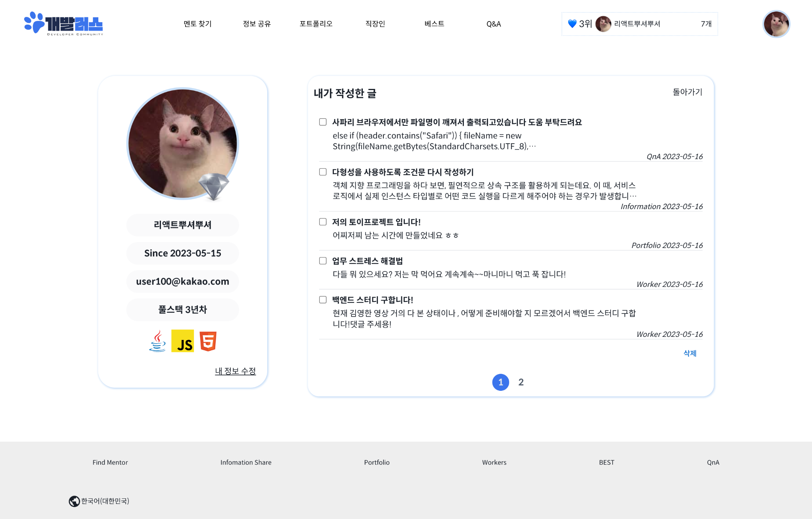This screenshot has width=812, height=519.
Task: Check the Safari filename question post checkbox
Action: point(323,122)
